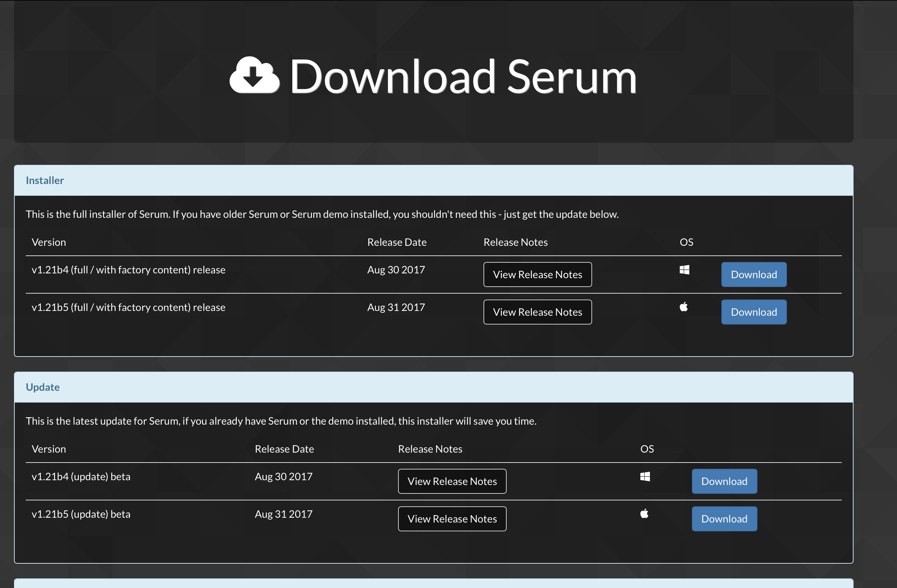Image resolution: width=897 pixels, height=588 pixels.
Task: View release notes for v1.21b4 update beta
Action: pos(452,481)
